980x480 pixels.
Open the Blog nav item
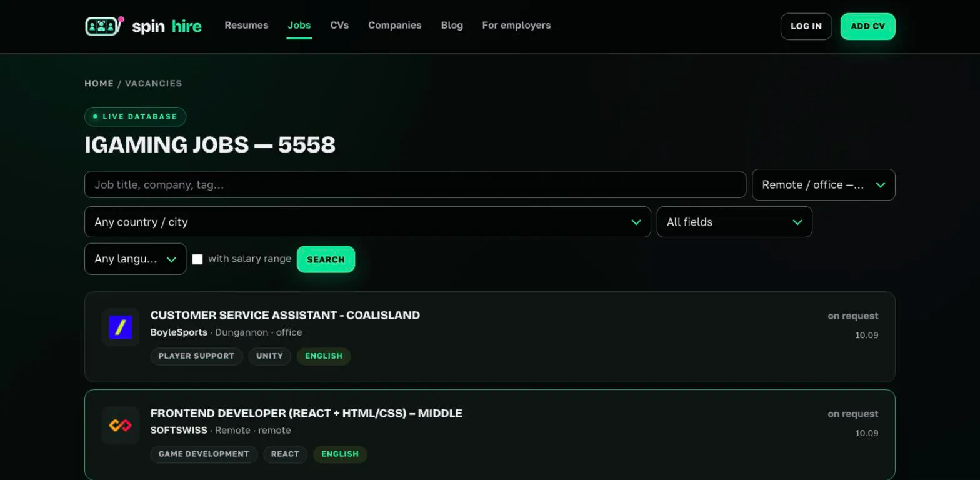coord(452,26)
